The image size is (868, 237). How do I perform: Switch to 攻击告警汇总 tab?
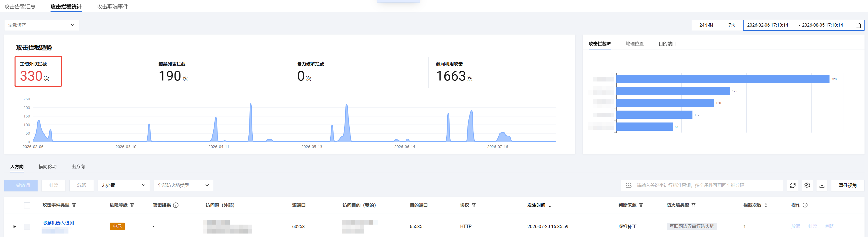(x=20, y=6)
